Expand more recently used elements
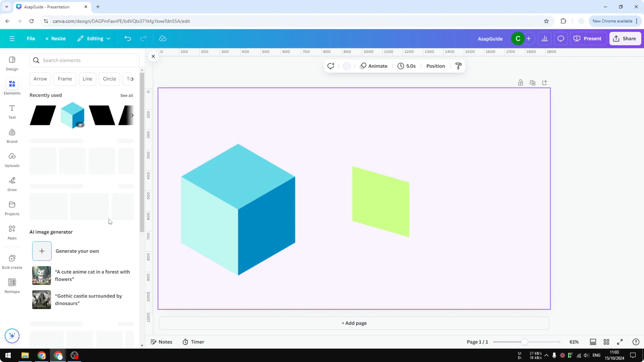Screen dimensions: 644x362 tap(132, 115)
